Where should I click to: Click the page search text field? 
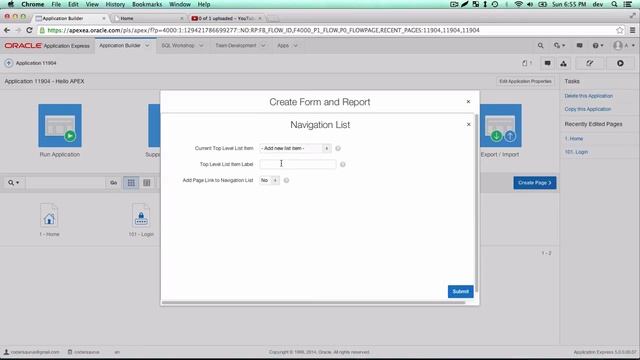click(65, 183)
